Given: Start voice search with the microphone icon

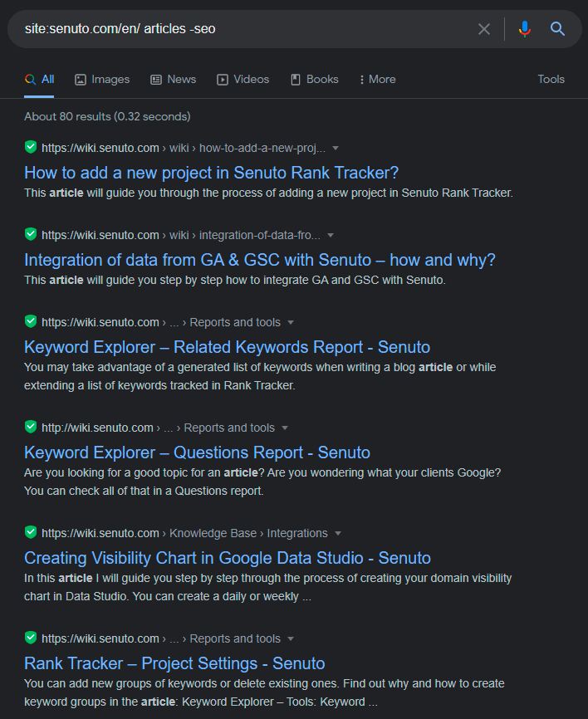Looking at the screenshot, I should coord(525,29).
